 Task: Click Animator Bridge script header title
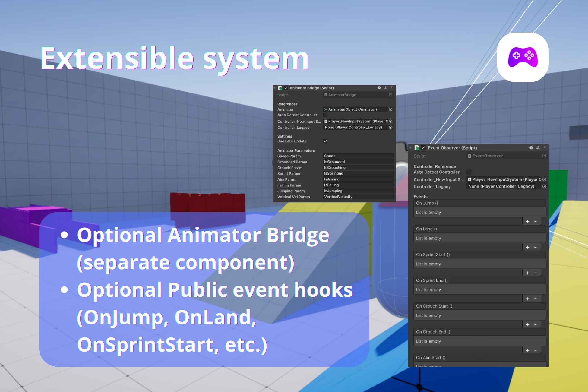311,88
